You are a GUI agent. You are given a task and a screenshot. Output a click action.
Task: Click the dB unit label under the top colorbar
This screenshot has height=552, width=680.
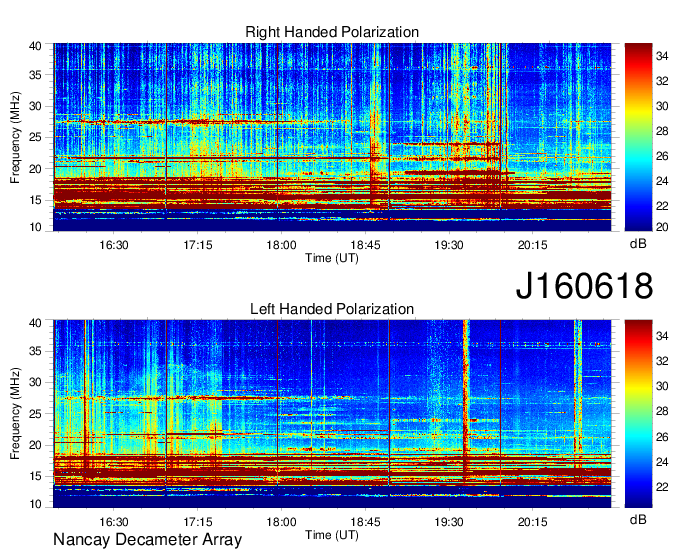coord(638,244)
